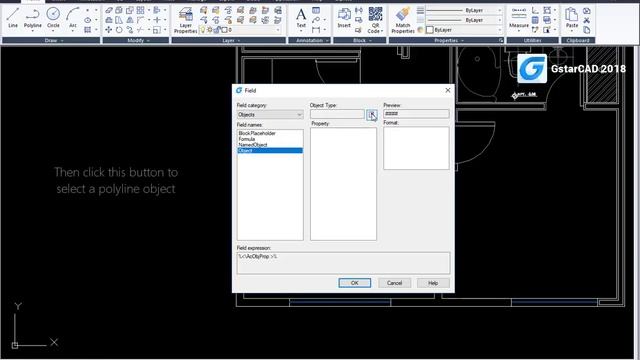The width and height of the screenshot is (640, 360).
Task: Click the Move tool in Modify panel
Action: pos(109,30)
